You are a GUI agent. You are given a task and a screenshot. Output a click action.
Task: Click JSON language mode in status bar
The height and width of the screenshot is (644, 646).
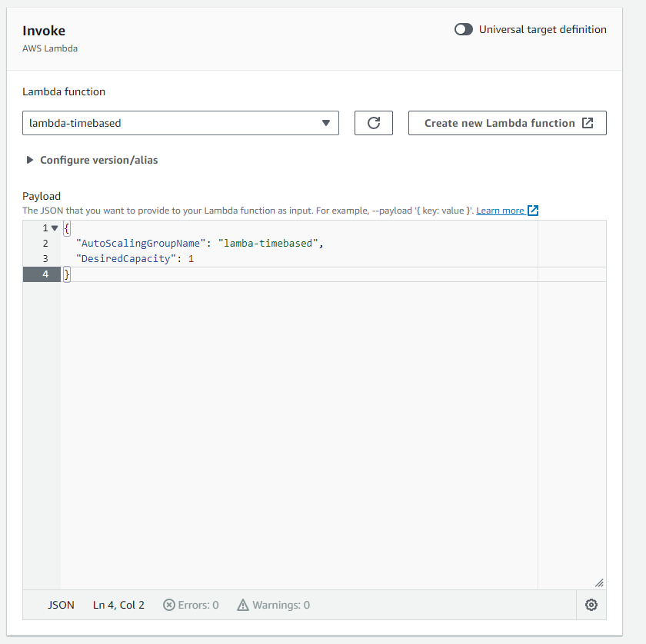tap(61, 605)
